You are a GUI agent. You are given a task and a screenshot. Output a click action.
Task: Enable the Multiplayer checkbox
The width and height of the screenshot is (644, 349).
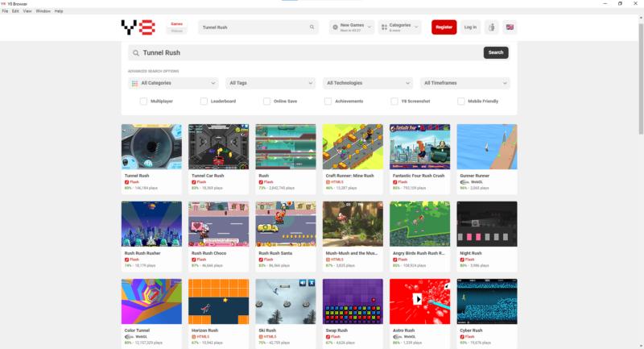(143, 101)
